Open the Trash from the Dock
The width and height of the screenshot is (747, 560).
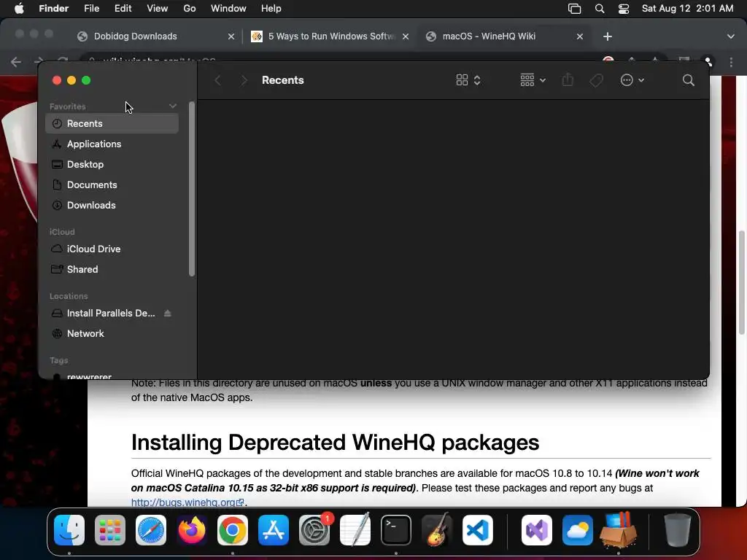point(677,530)
